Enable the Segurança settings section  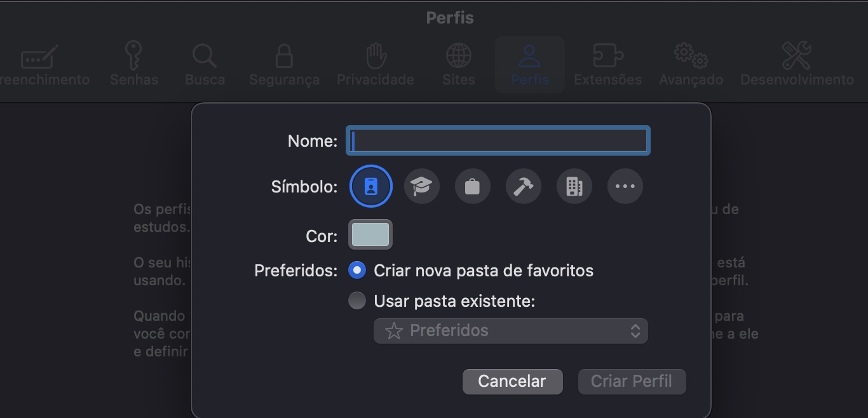point(283,64)
